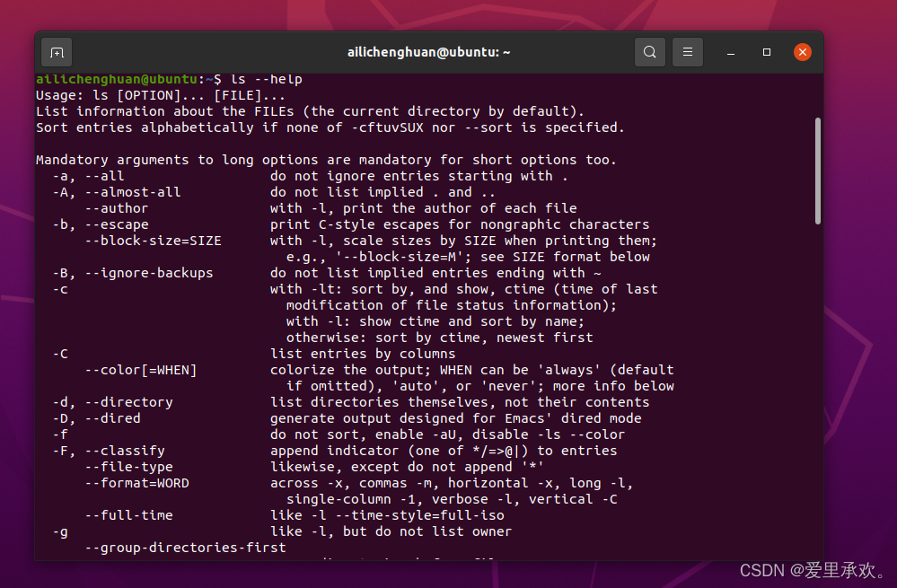The image size is (897, 588).
Task: Close the terminal window
Action: pyautogui.click(x=802, y=52)
